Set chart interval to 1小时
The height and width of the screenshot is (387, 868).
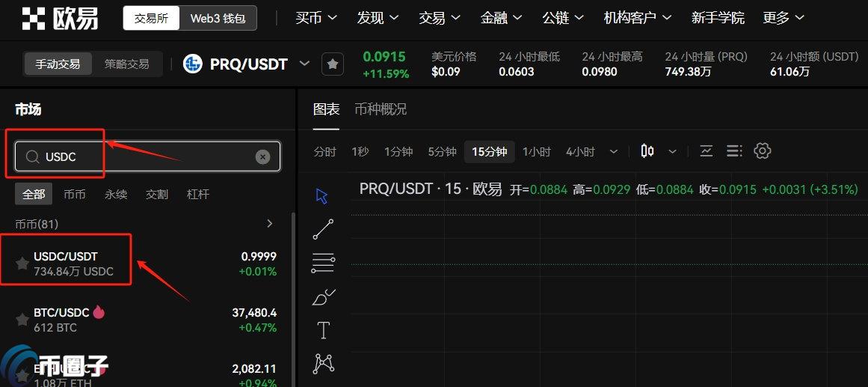[536, 151]
